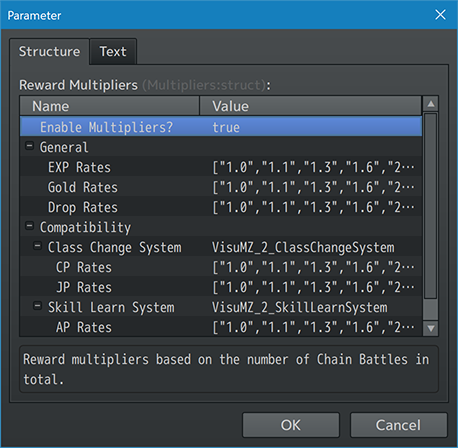This screenshot has height=448, width=458.
Task: Click the Compatibility group label
Action: (x=85, y=227)
